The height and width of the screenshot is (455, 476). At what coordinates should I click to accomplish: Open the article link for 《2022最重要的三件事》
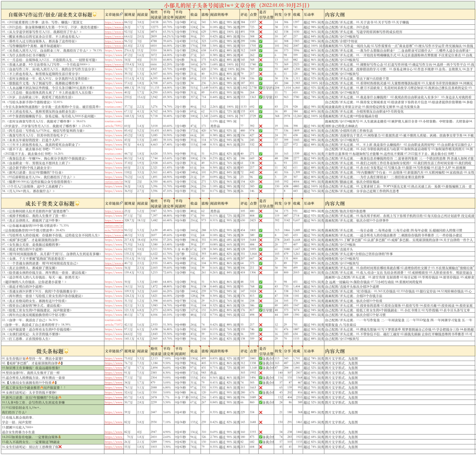[x=114, y=22]
